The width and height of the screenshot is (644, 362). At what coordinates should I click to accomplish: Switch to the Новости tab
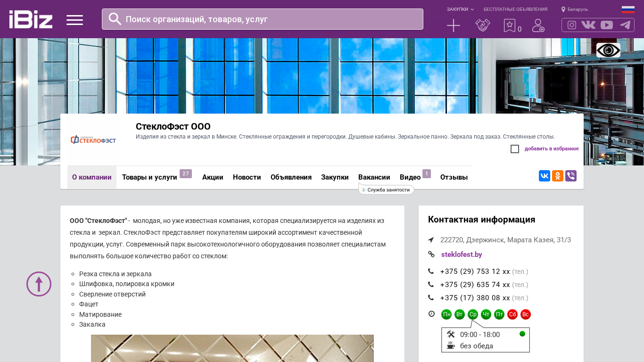(247, 177)
